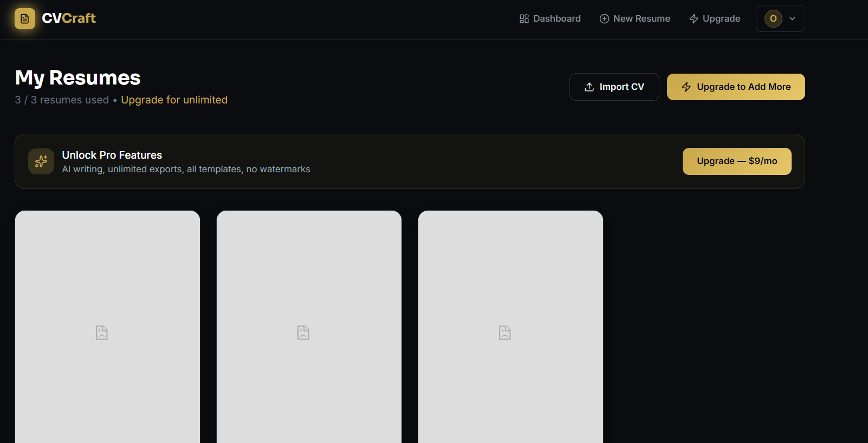Click the round 'O' user avatar
The height and width of the screenshot is (443, 868).
click(x=773, y=18)
